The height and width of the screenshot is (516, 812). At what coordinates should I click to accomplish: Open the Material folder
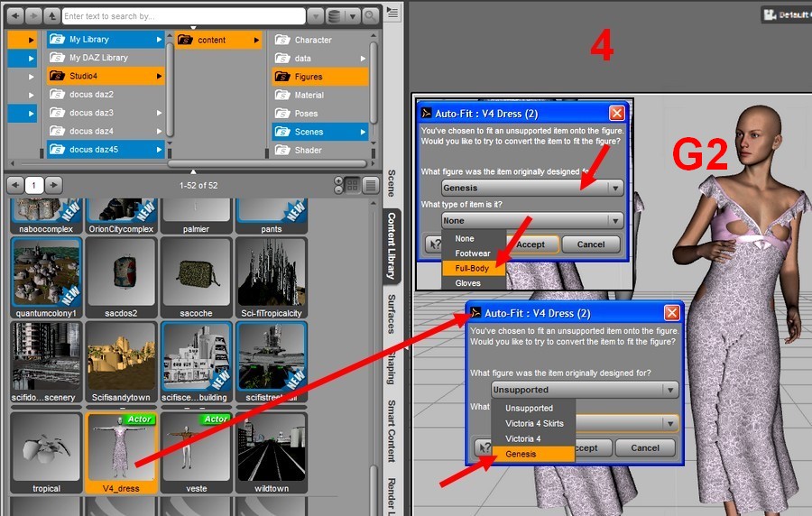click(320, 96)
